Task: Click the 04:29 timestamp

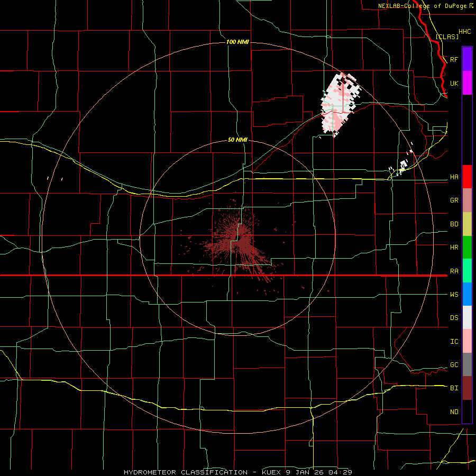Action: pos(339,472)
